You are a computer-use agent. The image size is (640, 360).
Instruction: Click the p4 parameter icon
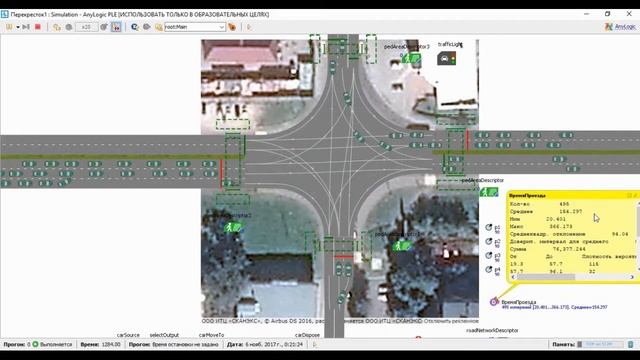click(489, 269)
